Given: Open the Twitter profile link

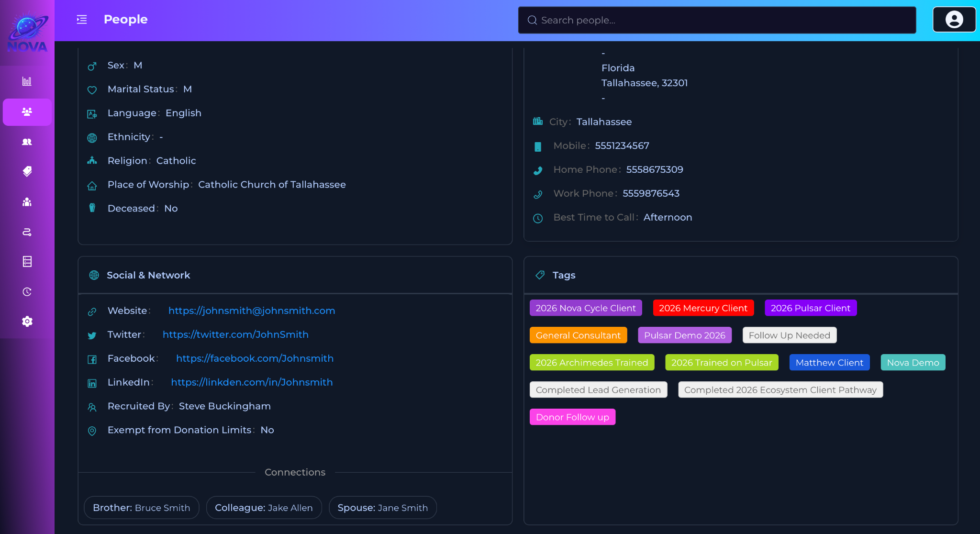Looking at the screenshot, I should click(235, 334).
